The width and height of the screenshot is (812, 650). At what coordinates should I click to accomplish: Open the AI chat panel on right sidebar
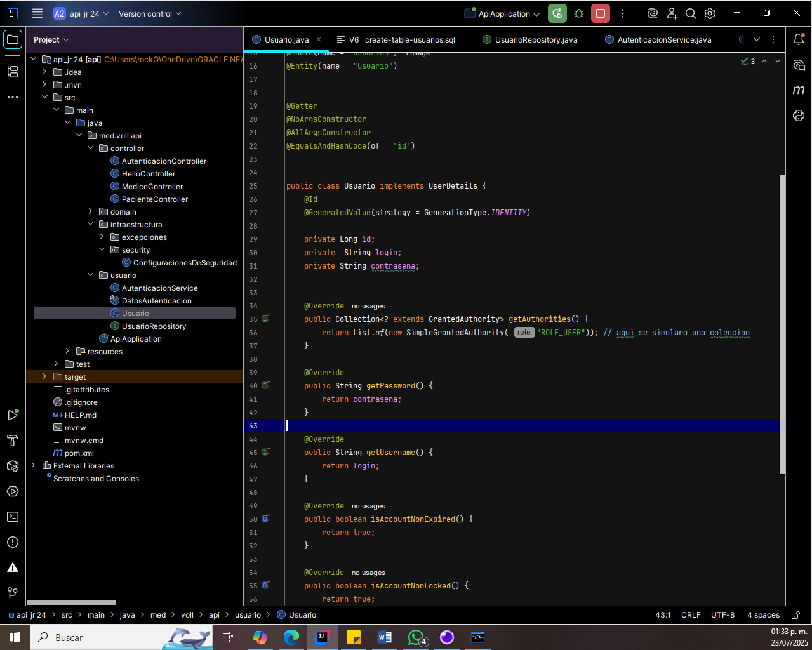pos(799,65)
